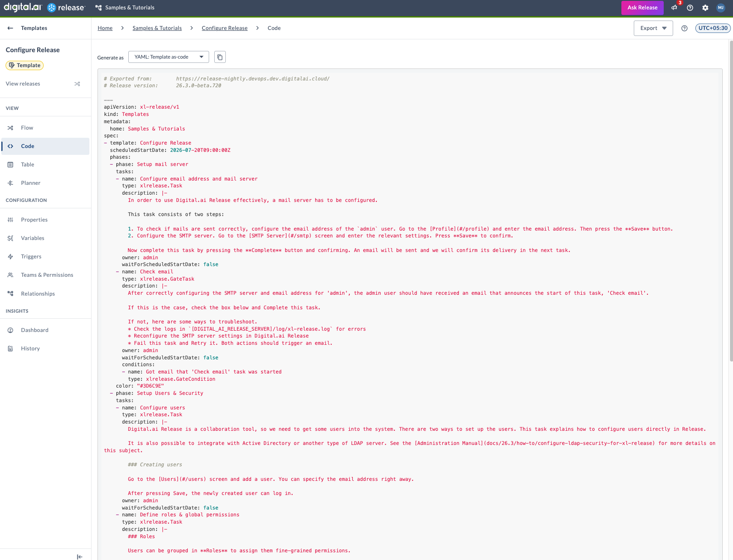733x560 pixels.
Task: Click the Dashboard icon
Action: tap(10, 330)
